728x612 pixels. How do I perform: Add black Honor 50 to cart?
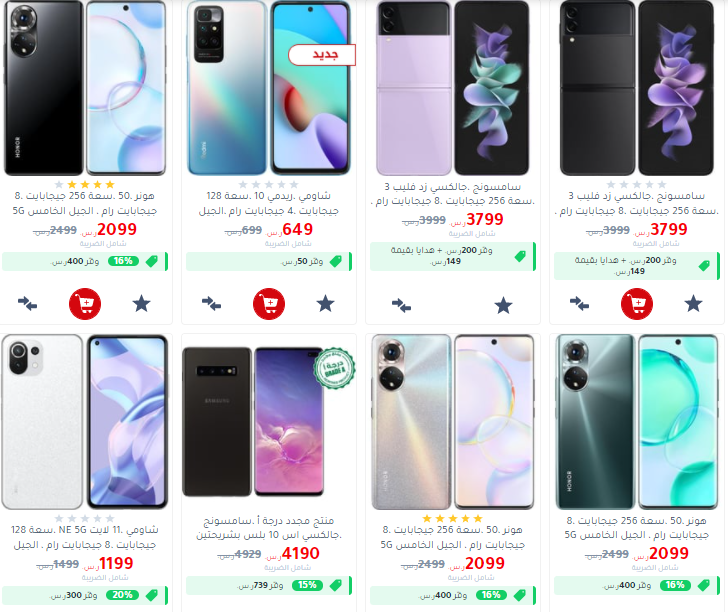click(85, 304)
